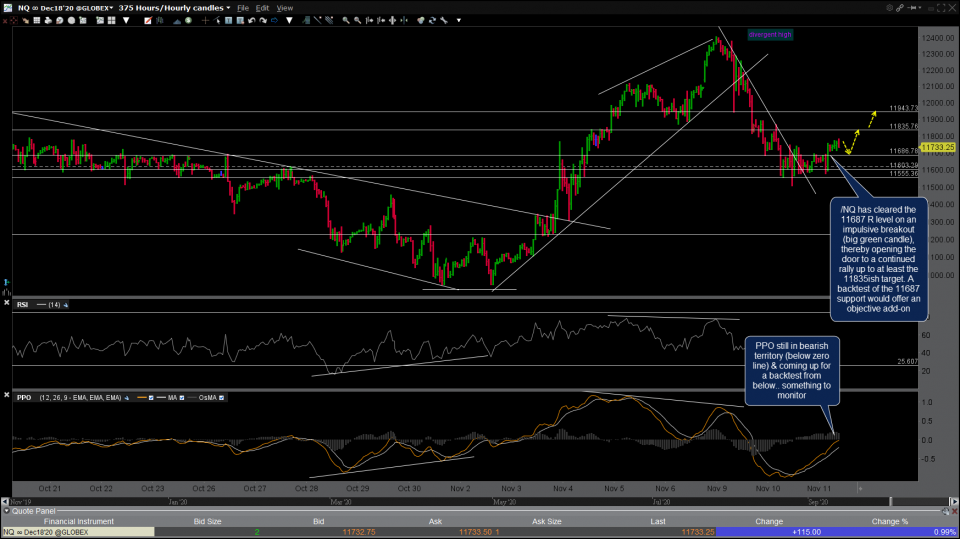960x539 pixels.
Task: Click the Last column header
Action: 658,521
